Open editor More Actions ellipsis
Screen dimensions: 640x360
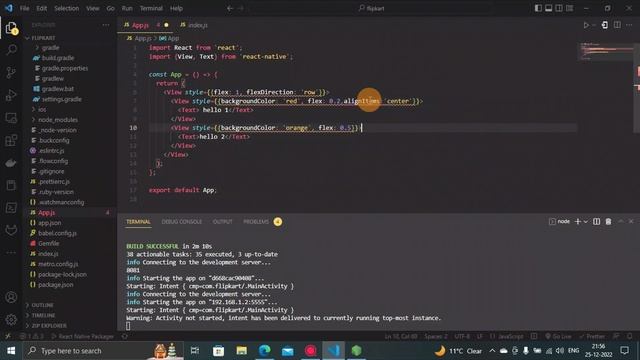pyautogui.click(x=629, y=25)
